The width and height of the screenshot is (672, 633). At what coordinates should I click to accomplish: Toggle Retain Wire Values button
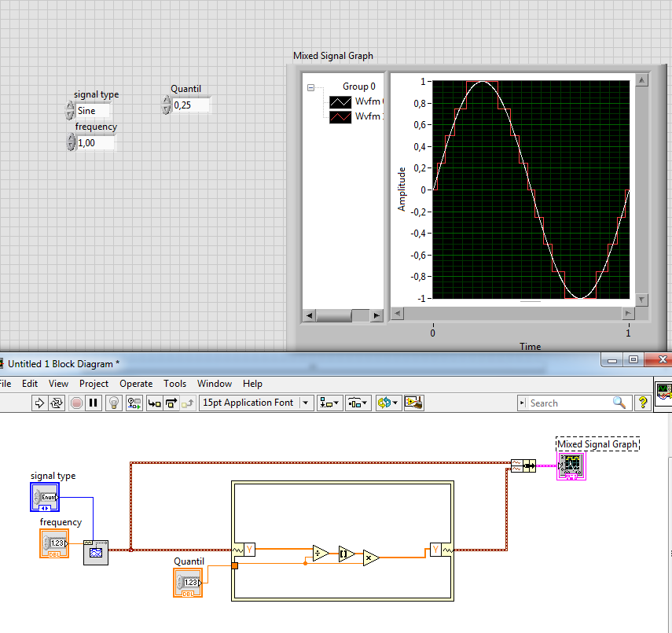coord(134,403)
